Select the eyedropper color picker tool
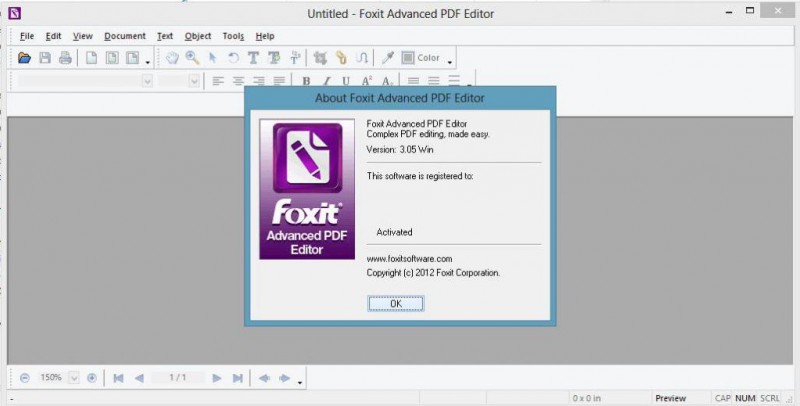Screen dimensions: 800x406 coord(388,58)
